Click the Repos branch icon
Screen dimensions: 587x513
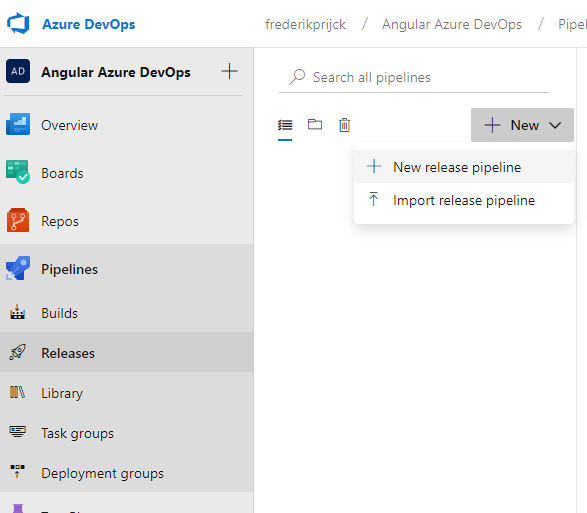point(18,220)
